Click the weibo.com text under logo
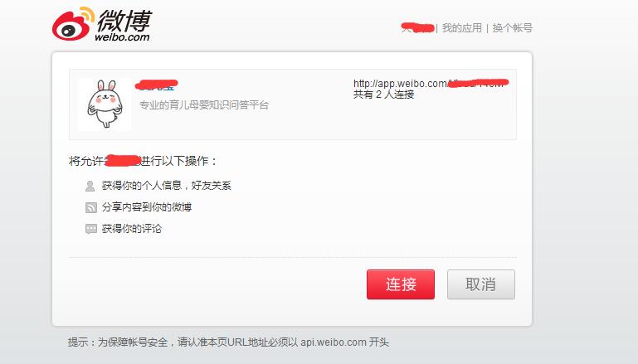 [122, 37]
